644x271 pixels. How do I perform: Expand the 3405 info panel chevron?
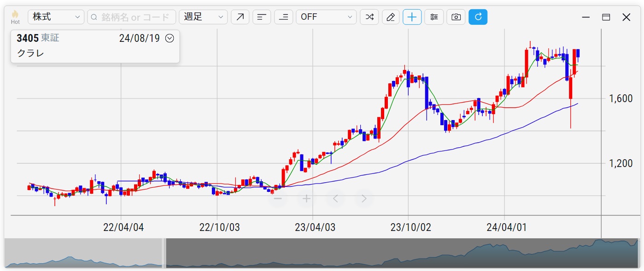[x=170, y=38]
